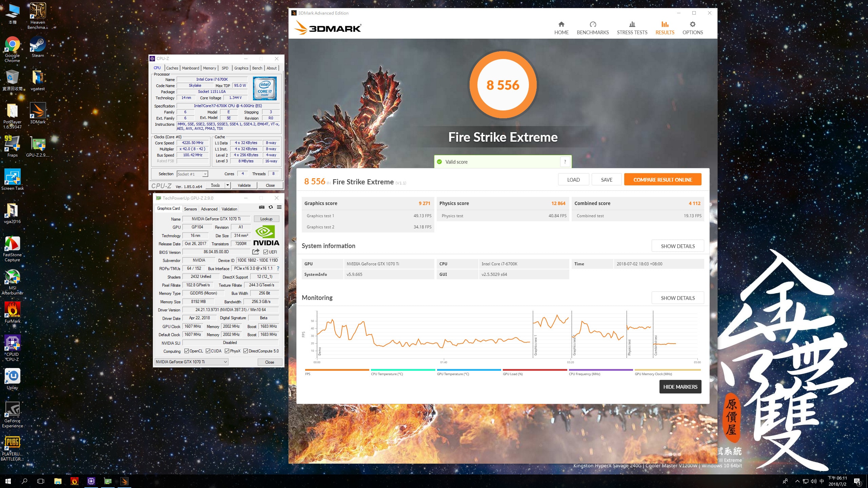Launch Uplay from the desktop

coord(12,379)
